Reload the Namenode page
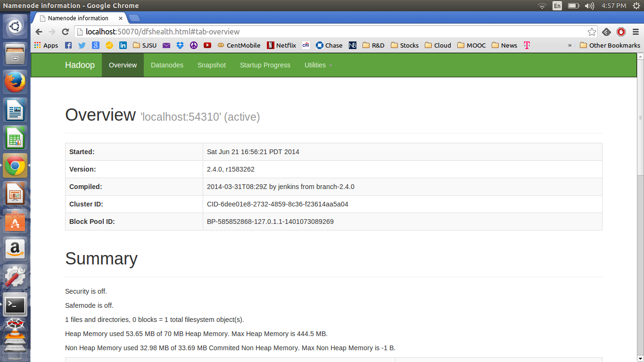The height and width of the screenshot is (362, 644). click(x=66, y=32)
